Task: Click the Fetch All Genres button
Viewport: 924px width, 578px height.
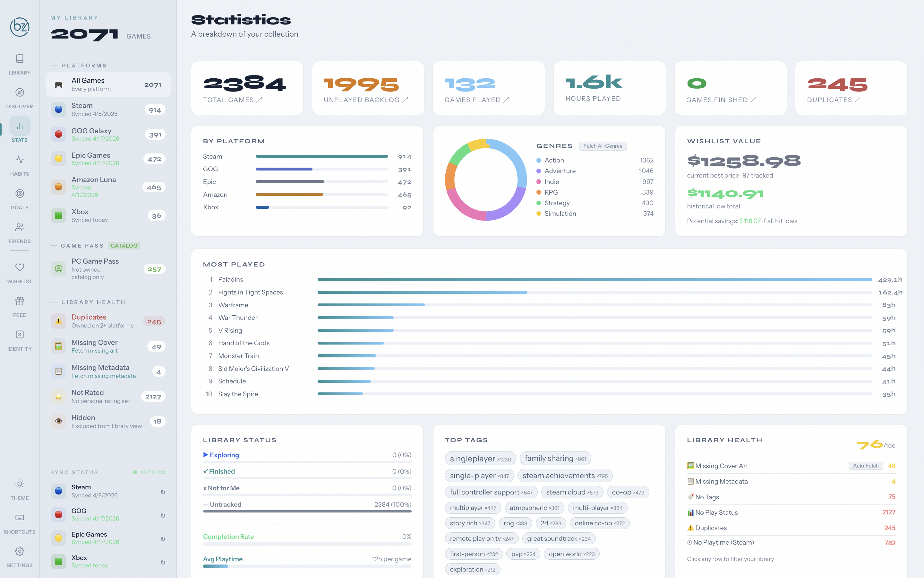Action: click(603, 146)
